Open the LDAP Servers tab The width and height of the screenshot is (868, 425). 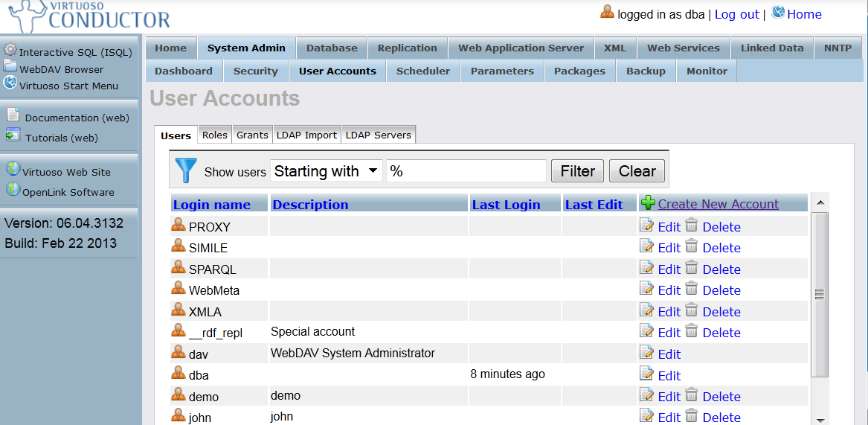point(378,135)
